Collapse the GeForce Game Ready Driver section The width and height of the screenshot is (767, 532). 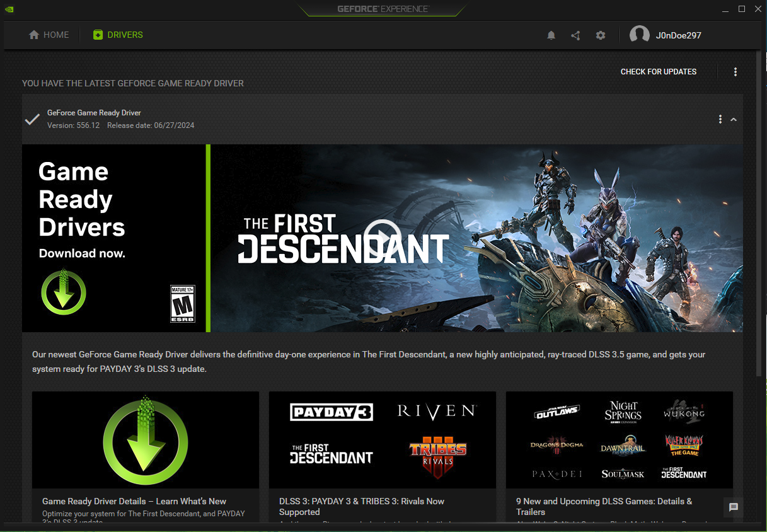pos(734,119)
